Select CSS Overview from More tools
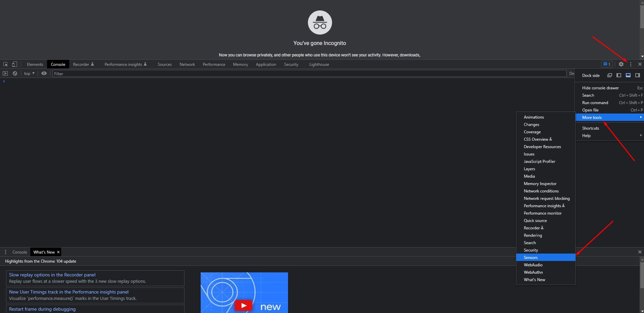Image resolution: width=644 pixels, height=313 pixels. tap(546, 139)
